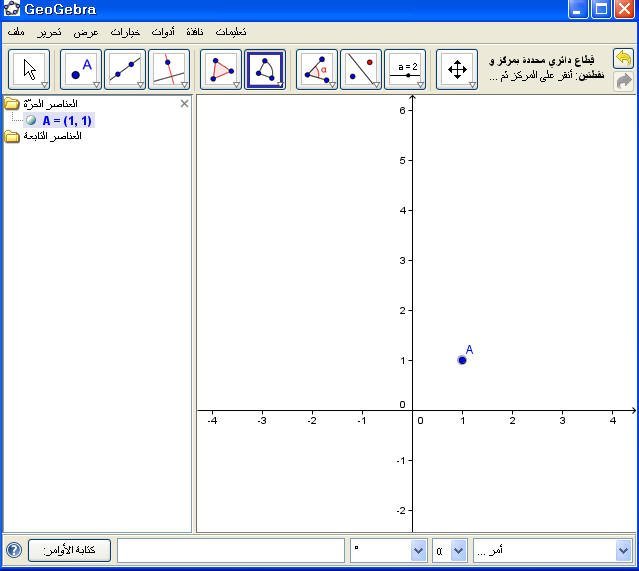The width and height of the screenshot is (639, 571).
Task: Open the α symbol dropdown
Action: click(458, 550)
